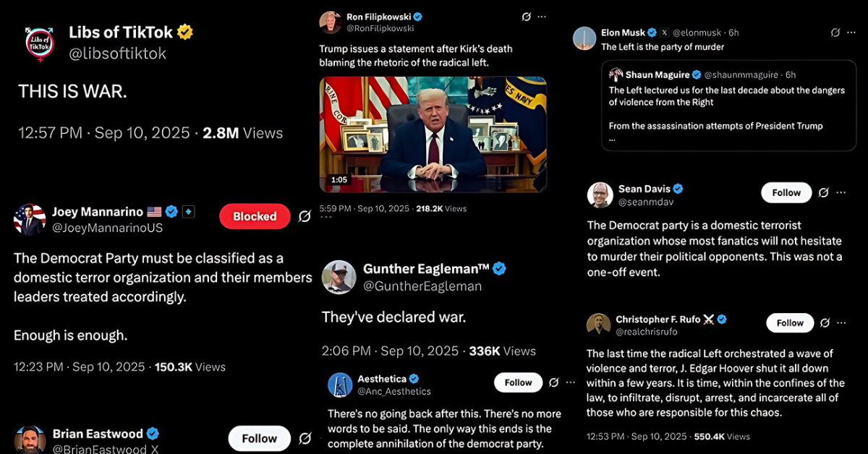Click the Grok icon beside Sean Davis's Follow button
This screenshot has height=454, width=868.
pyautogui.click(x=823, y=193)
